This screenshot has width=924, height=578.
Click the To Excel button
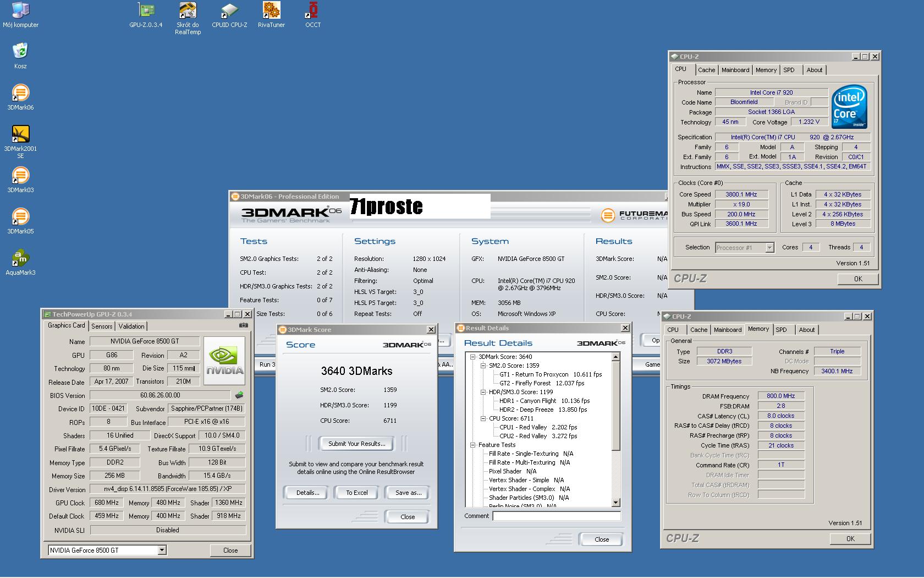point(356,493)
